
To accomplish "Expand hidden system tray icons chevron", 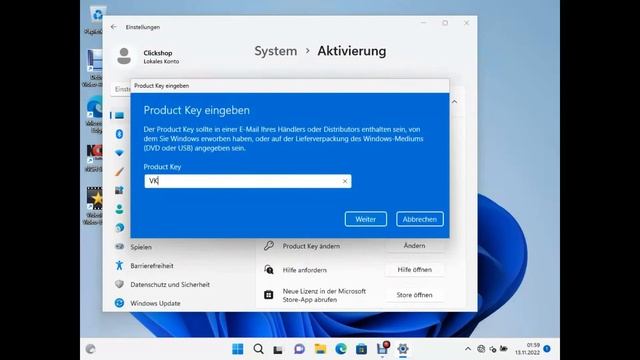I will click(468, 349).
